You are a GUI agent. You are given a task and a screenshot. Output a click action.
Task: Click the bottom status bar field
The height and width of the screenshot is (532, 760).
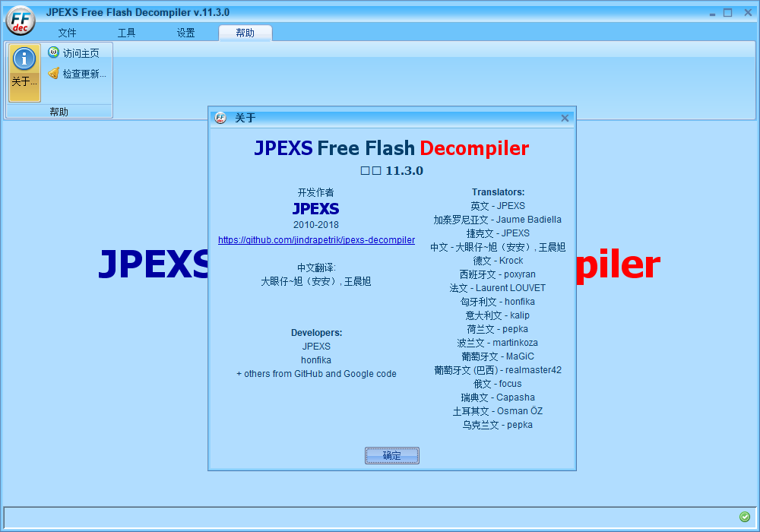click(379, 518)
